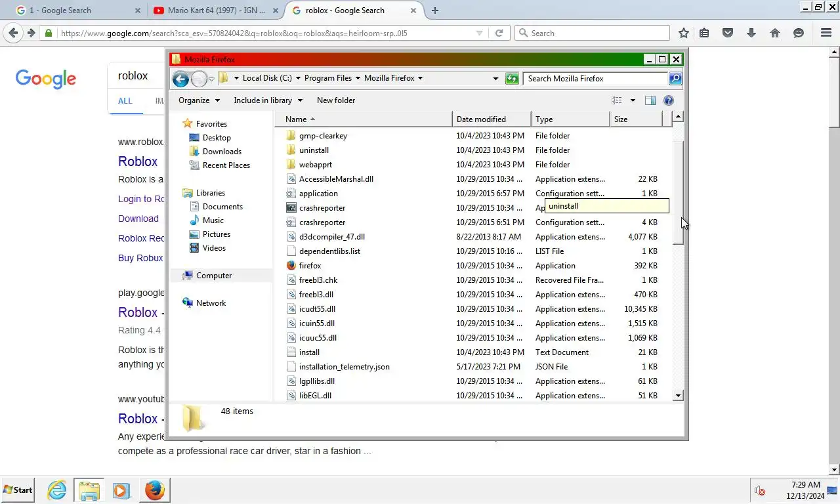
Task: Expand the Program Files breadcrumb arrow
Action: (358, 78)
